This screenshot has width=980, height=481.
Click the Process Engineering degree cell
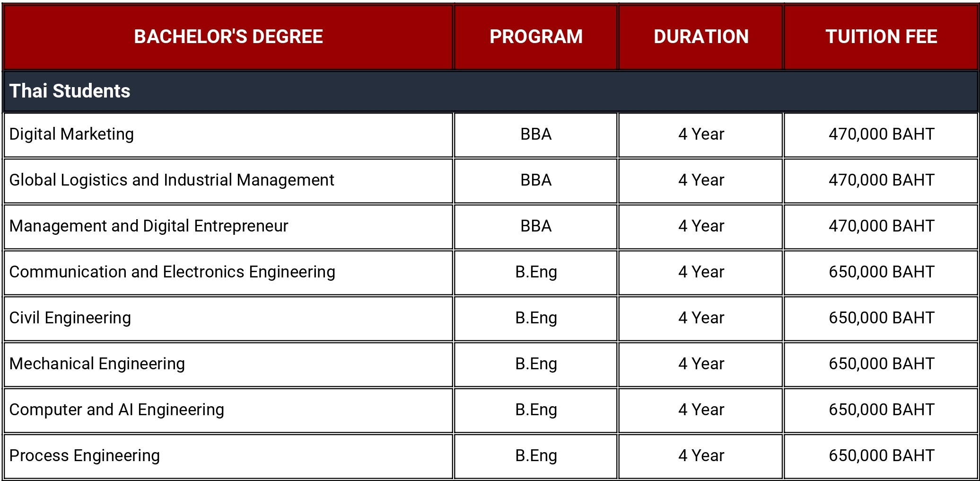point(228,456)
